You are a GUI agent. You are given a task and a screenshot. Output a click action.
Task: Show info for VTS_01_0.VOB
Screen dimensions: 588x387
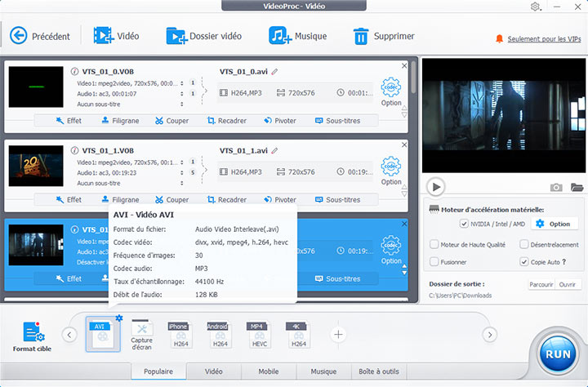click(74, 71)
